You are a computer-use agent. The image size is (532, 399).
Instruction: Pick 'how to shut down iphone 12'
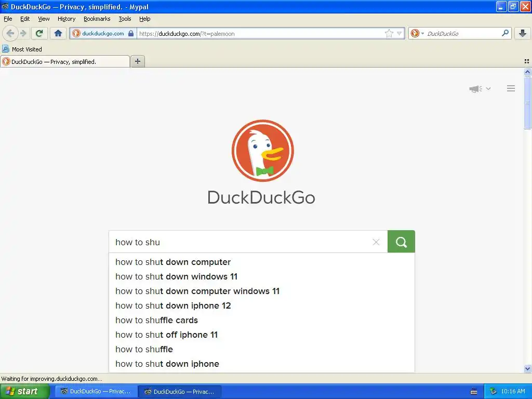(262, 305)
